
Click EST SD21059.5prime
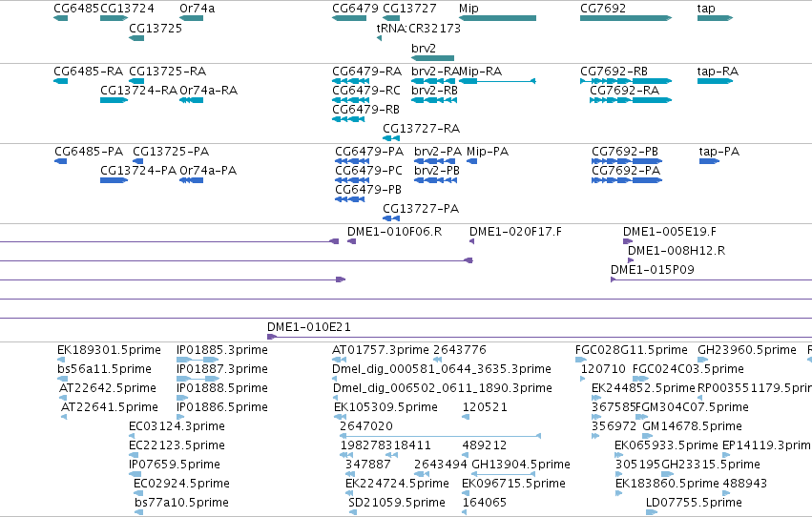[x=353, y=512]
